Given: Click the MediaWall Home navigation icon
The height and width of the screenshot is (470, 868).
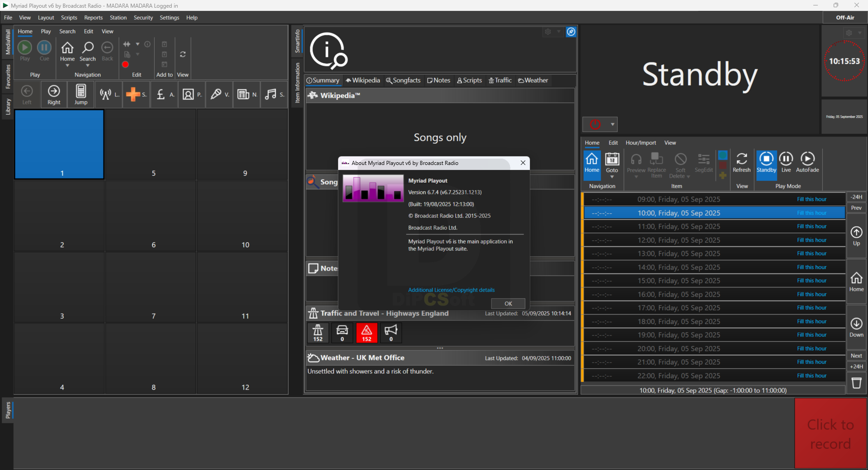Looking at the screenshot, I should pos(67,51).
